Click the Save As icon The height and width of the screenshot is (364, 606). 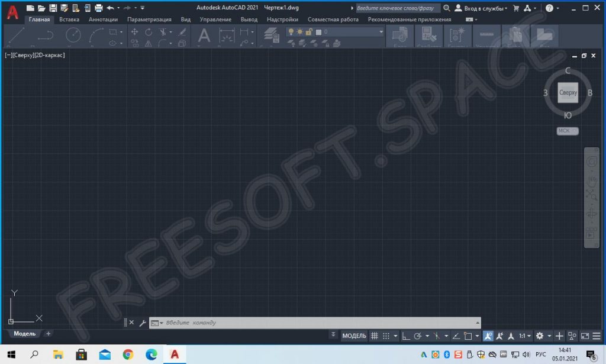(x=64, y=8)
